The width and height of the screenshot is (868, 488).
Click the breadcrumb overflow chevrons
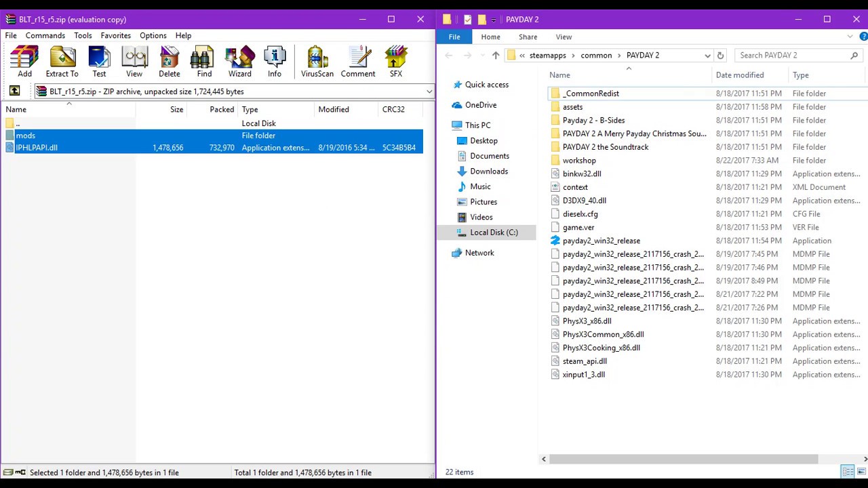tap(522, 56)
